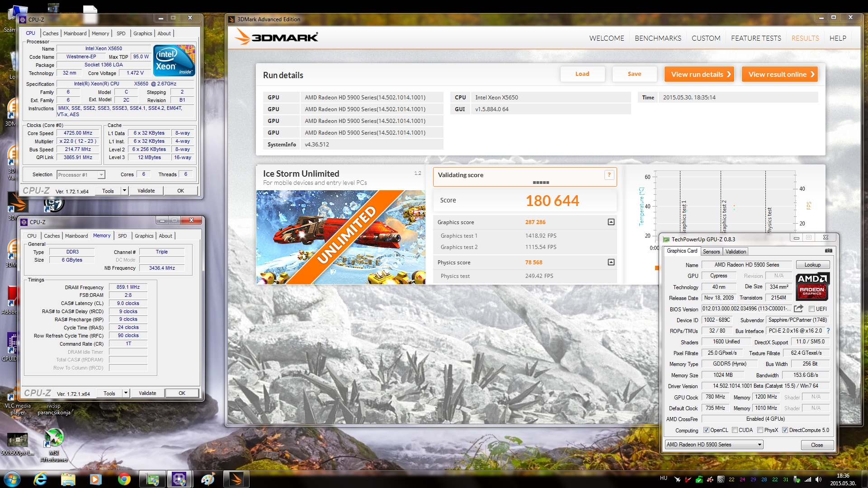Click View result online button
This screenshot has width=868, height=488.
(x=779, y=74)
